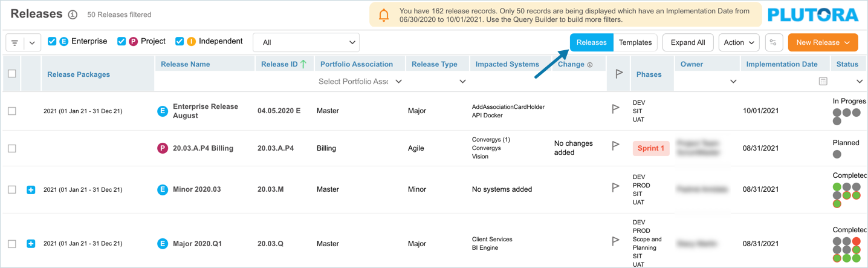Viewport: 868px width, 268px height.
Task: Toggle the Project releases checkbox
Action: [121, 41]
